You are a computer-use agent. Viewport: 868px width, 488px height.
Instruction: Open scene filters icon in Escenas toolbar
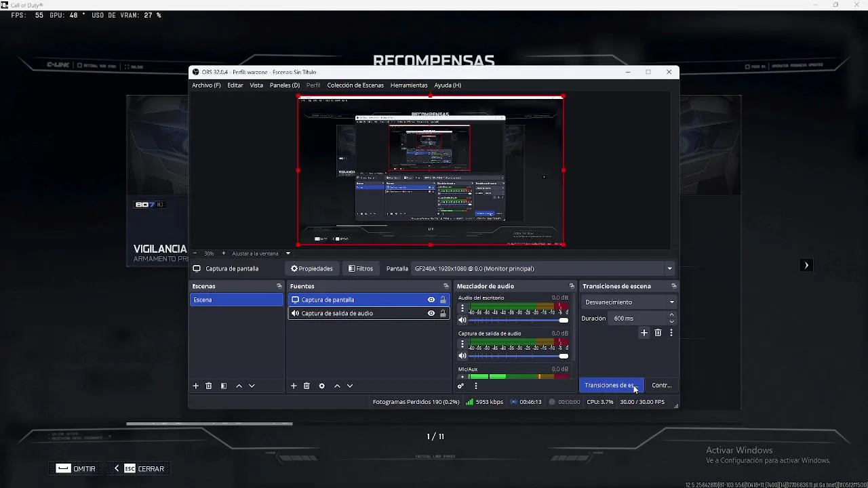coord(224,386)
